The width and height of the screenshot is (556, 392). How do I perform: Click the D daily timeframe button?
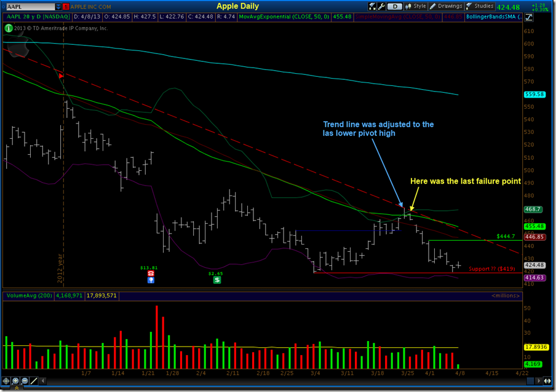coord(395,6)
